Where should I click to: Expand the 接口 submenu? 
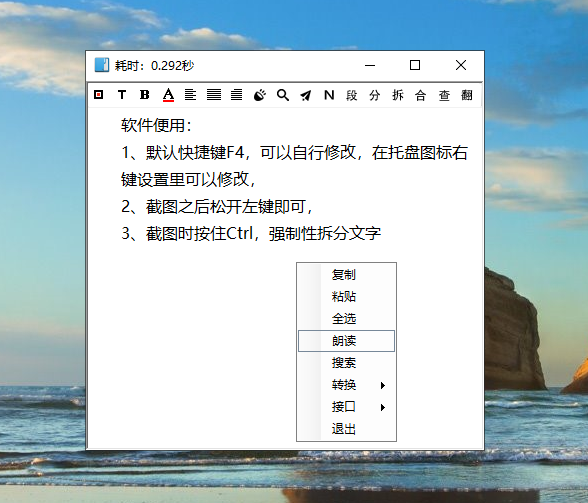346,407
